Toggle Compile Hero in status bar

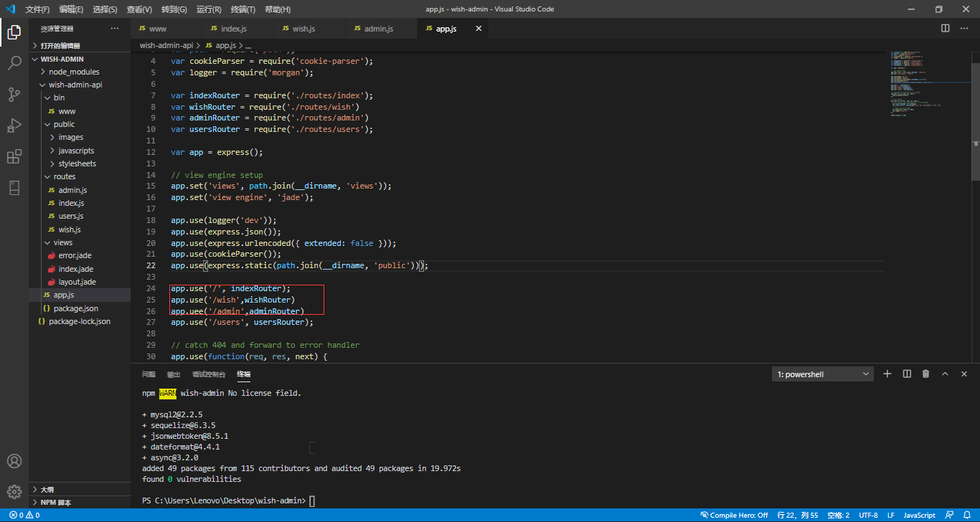coord(735,515)
